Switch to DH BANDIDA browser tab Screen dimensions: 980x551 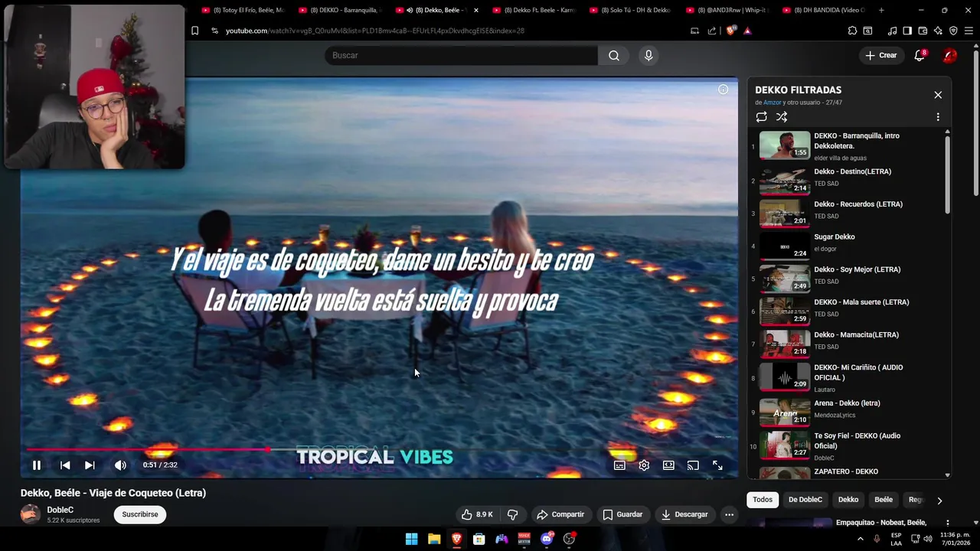click(824, 10)
